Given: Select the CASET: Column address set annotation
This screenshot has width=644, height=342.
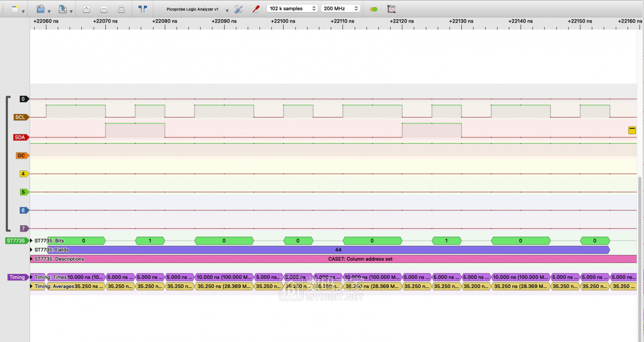Looking at the screenshot, I should click(x=333, y=259).
